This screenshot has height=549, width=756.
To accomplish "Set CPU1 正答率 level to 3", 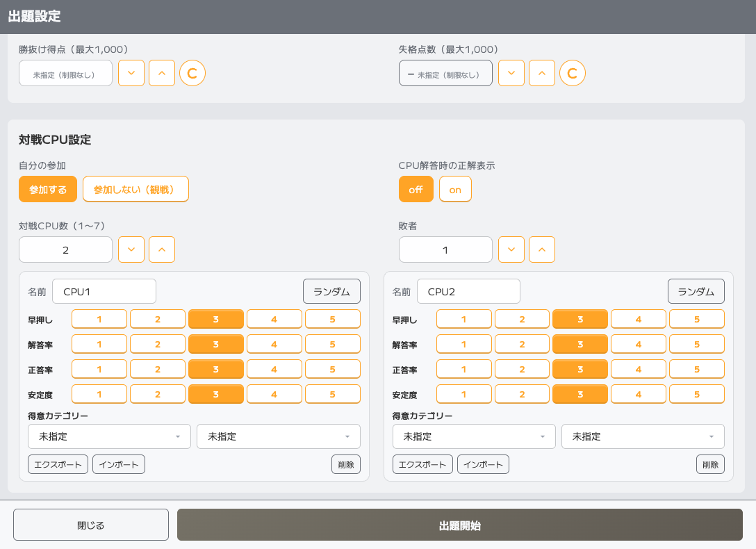I will (x=216, y=369).
